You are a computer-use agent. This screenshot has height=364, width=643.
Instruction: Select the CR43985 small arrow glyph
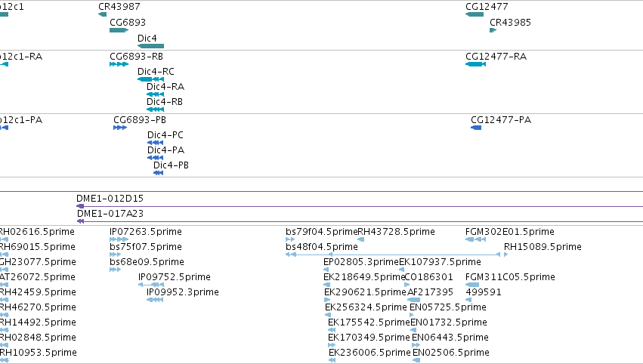[x=493, y=30]
